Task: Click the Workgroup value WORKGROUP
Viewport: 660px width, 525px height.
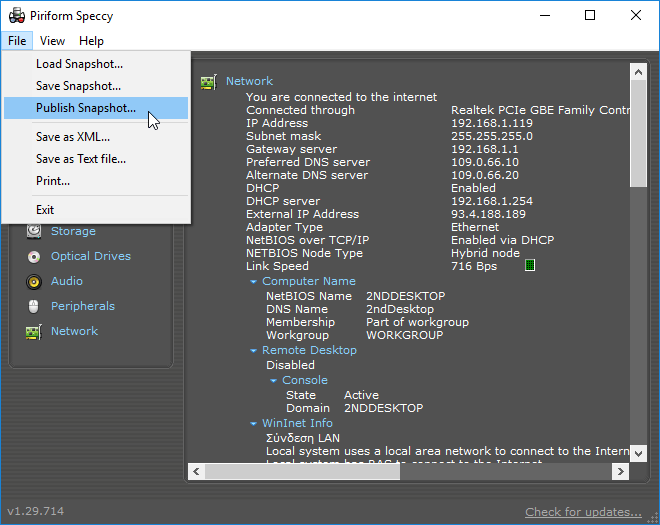Action: click(x=405, y=335)
